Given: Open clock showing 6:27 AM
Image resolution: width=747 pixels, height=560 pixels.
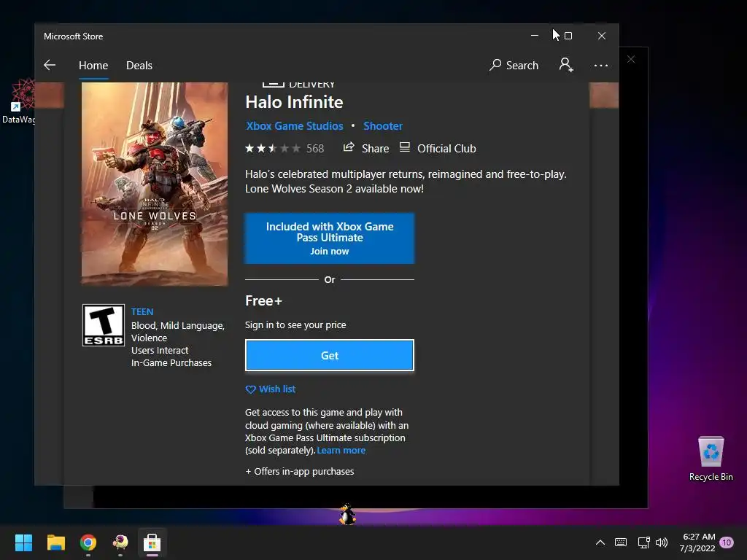Looking at the screenshot, I should pyautogui.click(x=697, y=542).
